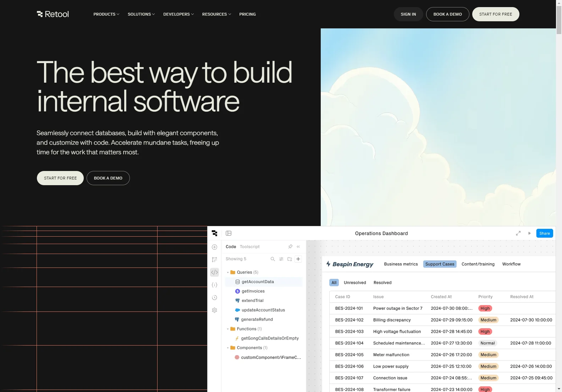Image resolution: width=562 pixels, height=392 pixels.
Task: Switch to the Toolscript tab
Action: tap(250, 247)
